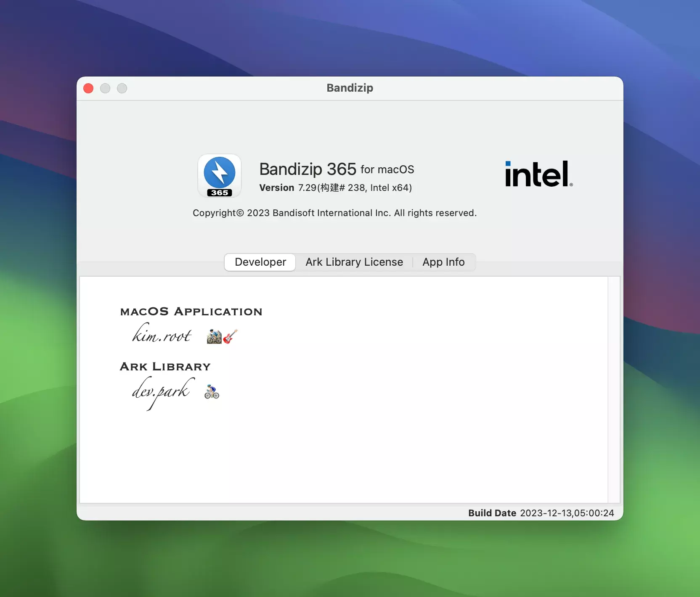The height and width of the screenshot is (597, 700).
Task: Click the cyclist emoji beside dev.park
Action: [x=212, y=391]
